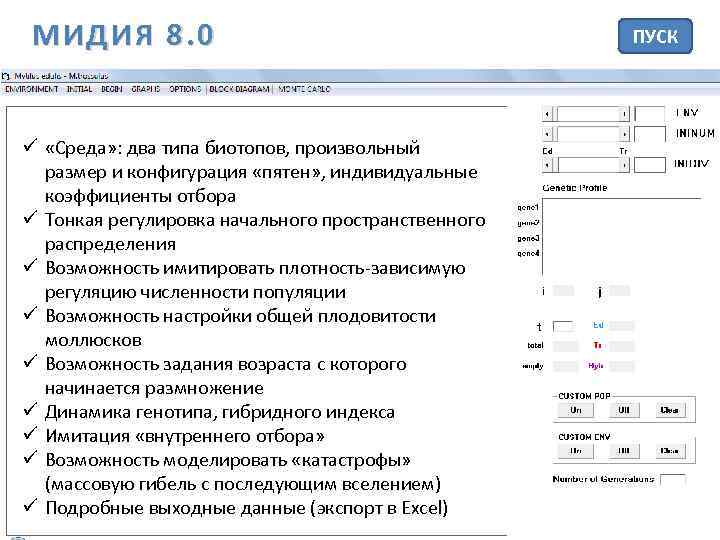The width and height of the screenshot is (720, 540).
Task: Click the 'Подробные выходные данные (экспорт в Excel)' bullet
Action: point(247,508)
